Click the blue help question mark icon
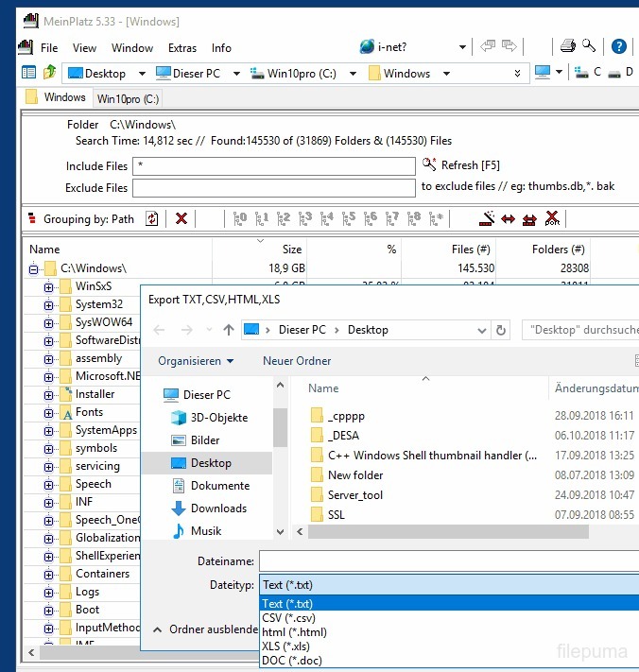Viewport: 639px width, 672px height. (619, 46)
